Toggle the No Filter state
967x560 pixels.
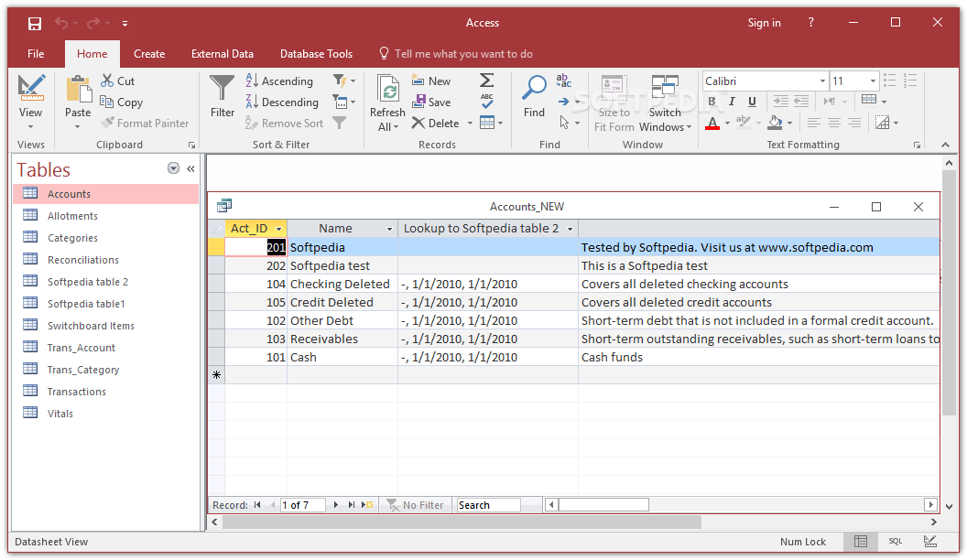click(x=416, y=504)
